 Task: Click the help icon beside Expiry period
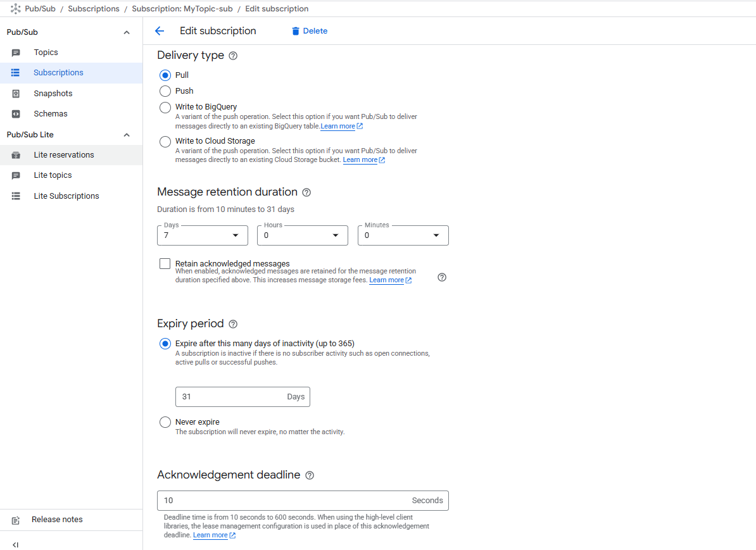233,324
